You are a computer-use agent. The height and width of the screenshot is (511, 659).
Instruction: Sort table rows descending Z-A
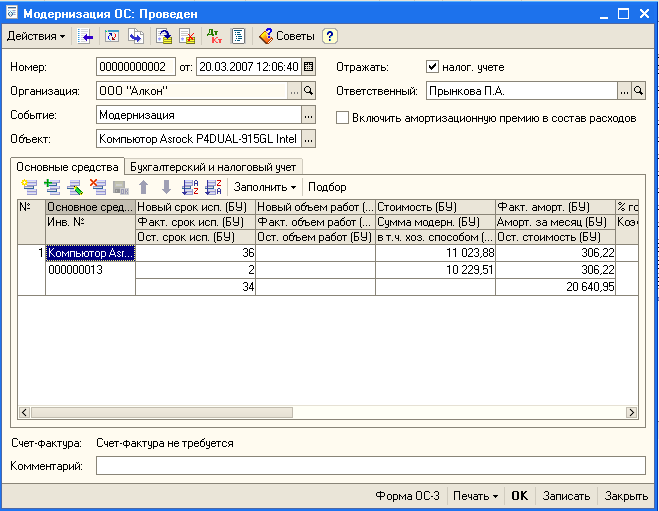click(212, 187)
